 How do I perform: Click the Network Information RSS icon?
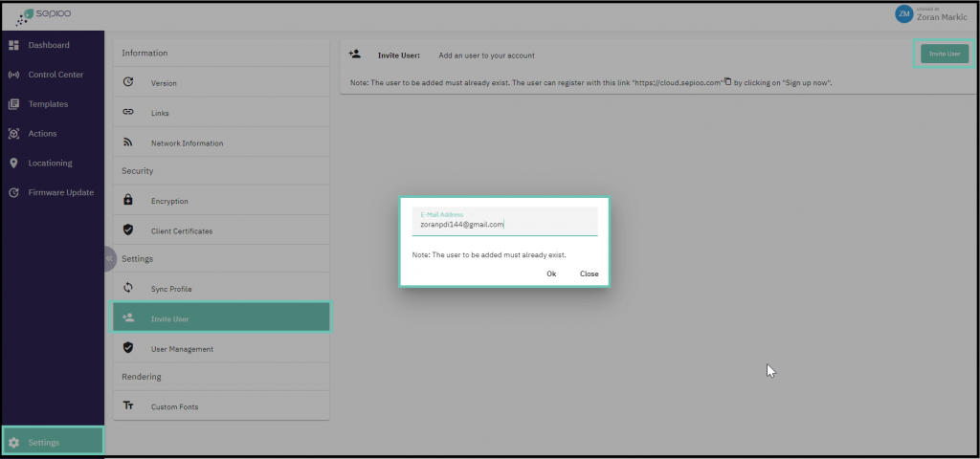(x=128, y=142)
